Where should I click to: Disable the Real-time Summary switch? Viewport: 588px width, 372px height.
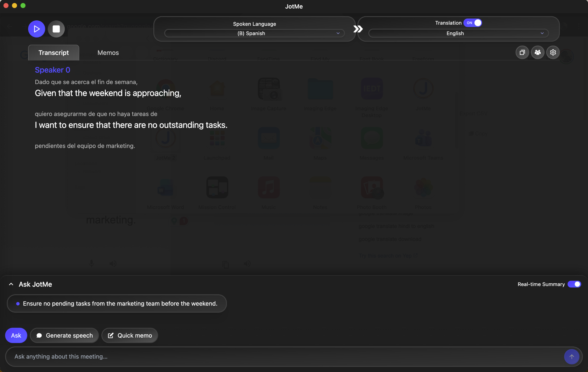coord(574,284)
